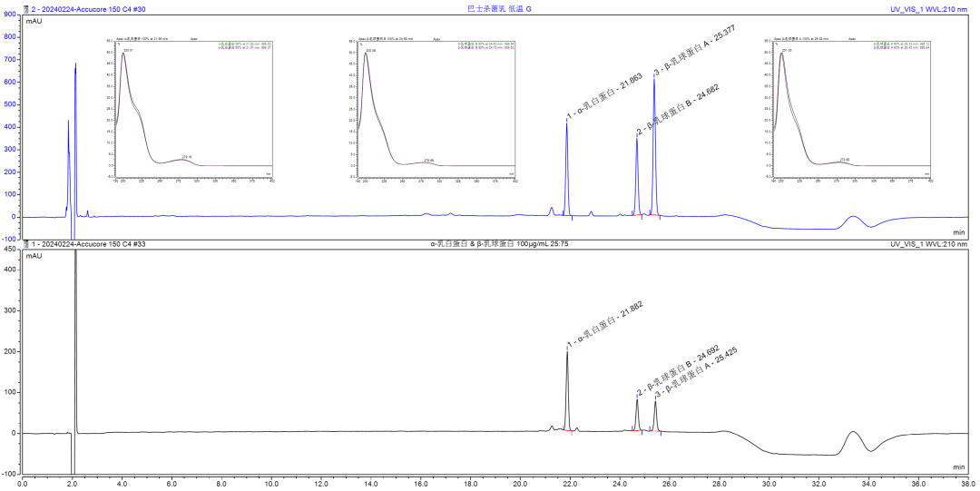Click the 'min' axis label of lower chromatogram
Screen dimensions: 980x491
(959, 466)
